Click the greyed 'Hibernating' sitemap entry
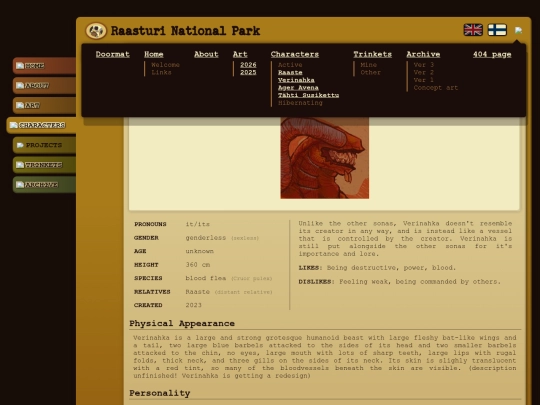The width and height of the screenshot is (540, 405). [x=300, y=103]
